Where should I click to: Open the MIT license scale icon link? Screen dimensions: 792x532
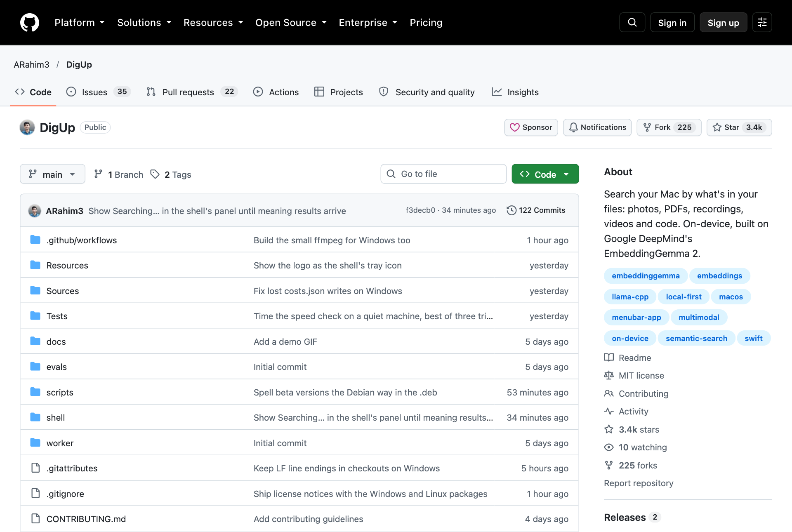pyautogui.click(x=608, y=375)
